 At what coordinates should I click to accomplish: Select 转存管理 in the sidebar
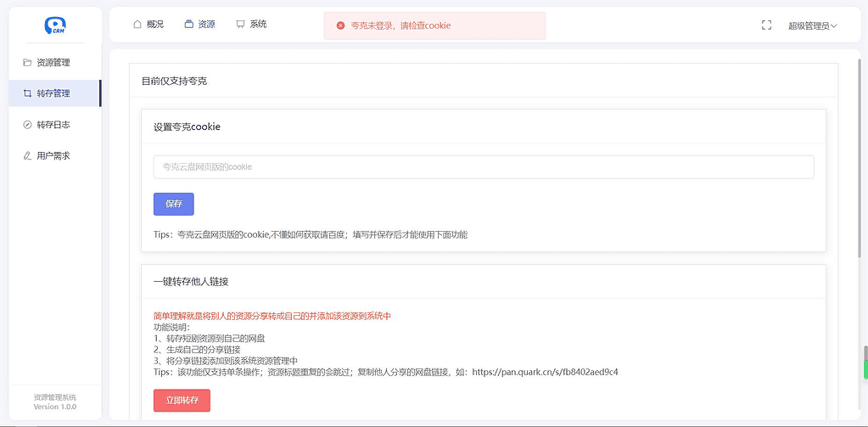coord(55,93)
